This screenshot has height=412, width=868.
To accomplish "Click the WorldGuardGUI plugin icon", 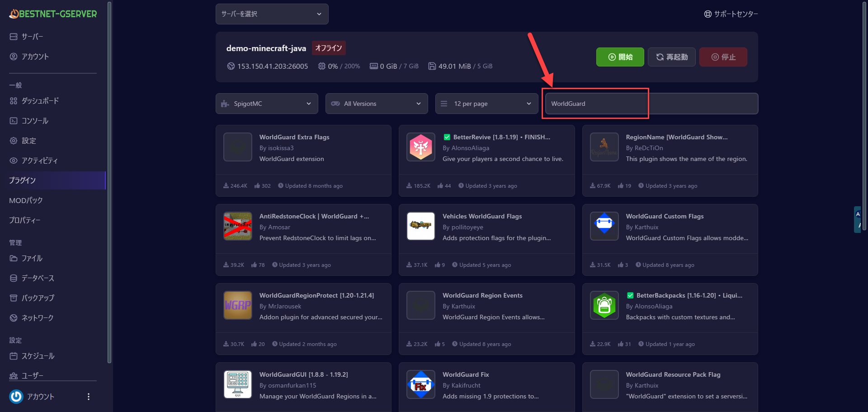I will pyautogui.click(x=238, y=384).
